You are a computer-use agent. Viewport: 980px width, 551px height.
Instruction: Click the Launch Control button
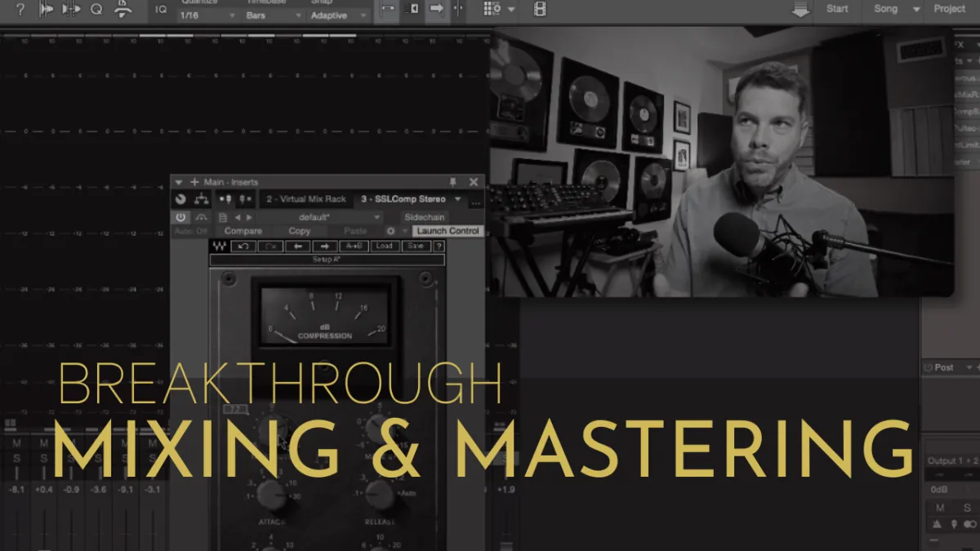tap(448, 231)
